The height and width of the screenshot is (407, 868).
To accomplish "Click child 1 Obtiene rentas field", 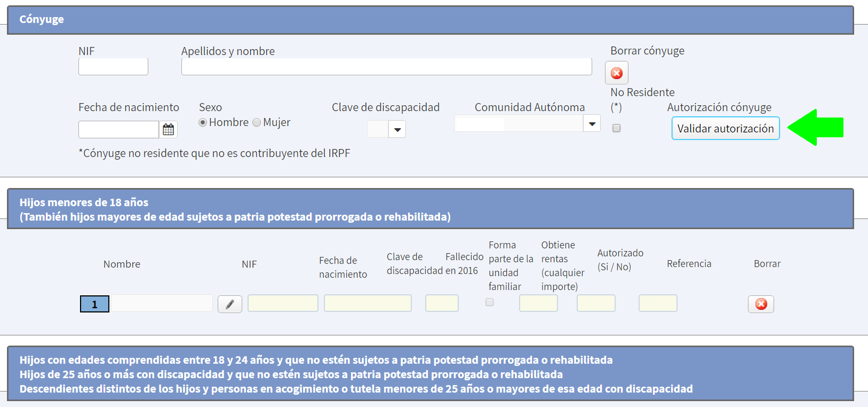I will (596, 303).
